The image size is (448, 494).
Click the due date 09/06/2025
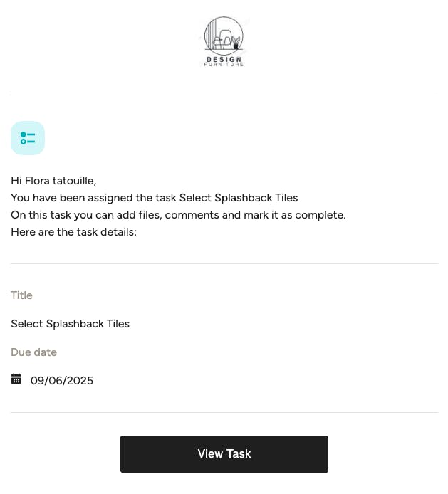62,381
